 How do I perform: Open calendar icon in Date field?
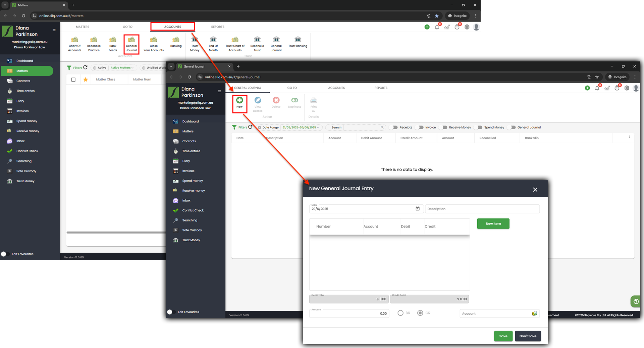coord(418,209)
